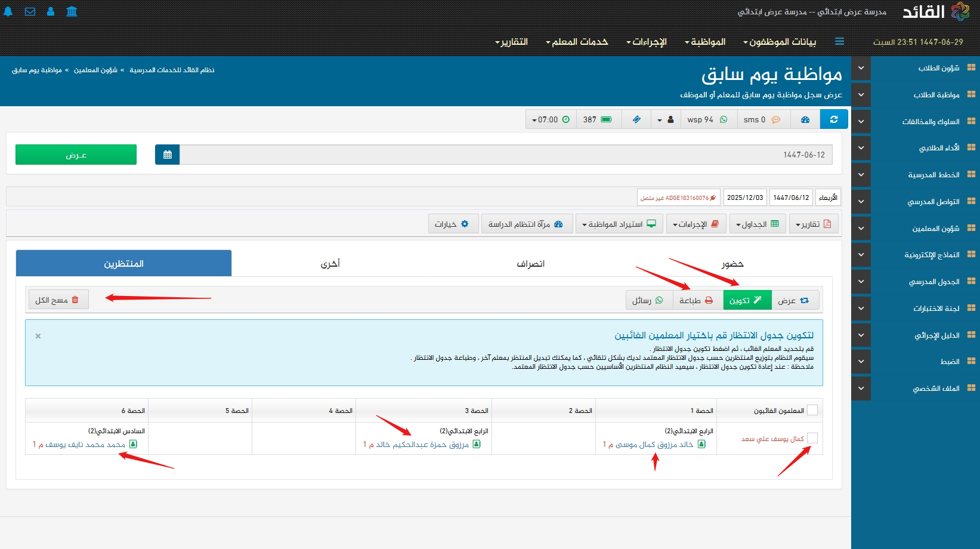Click the مسح الكل delete button

58,300
